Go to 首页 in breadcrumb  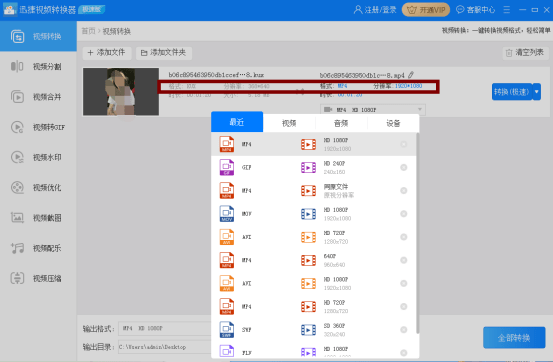pos(88,31)
